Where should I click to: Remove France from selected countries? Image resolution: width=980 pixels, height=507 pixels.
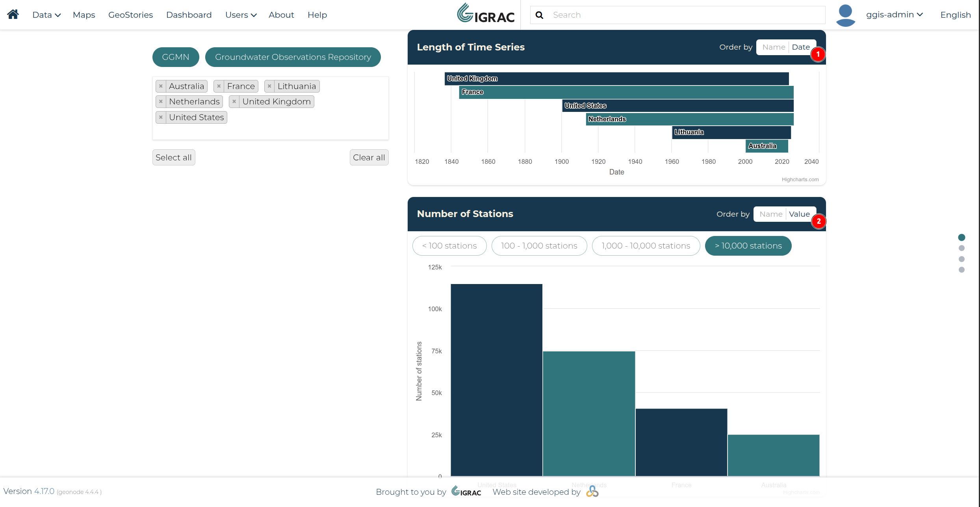219,86
